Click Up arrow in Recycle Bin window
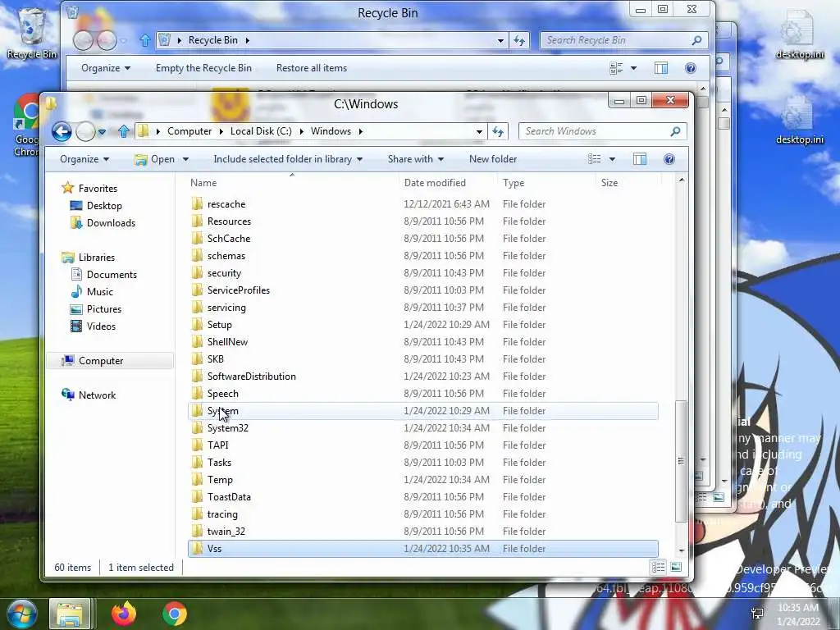Image resolution: width=840 pixels, height=630 pixels. coord(144,40)
